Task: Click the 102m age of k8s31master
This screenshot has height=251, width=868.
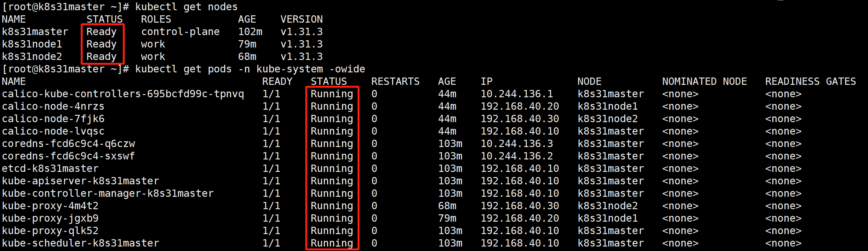Action: tap(250, 32)
